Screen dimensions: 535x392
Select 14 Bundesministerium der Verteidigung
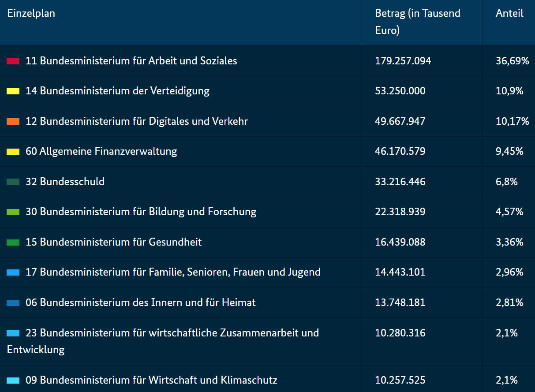pos(117,91)
